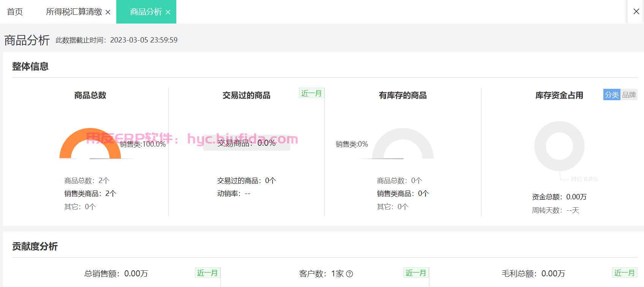Select the 商品分析 tab
Viewport: 644px width, 287px height.
coord(146,12)
